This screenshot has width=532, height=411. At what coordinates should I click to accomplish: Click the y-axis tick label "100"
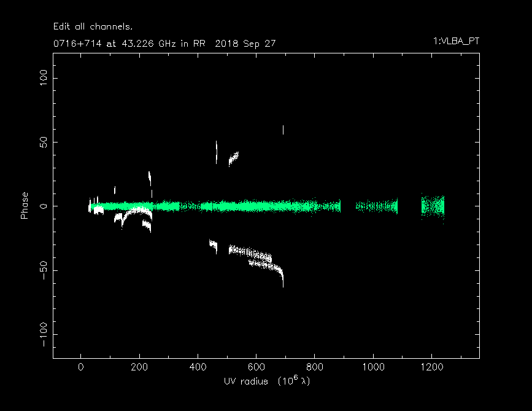(44, 78)
